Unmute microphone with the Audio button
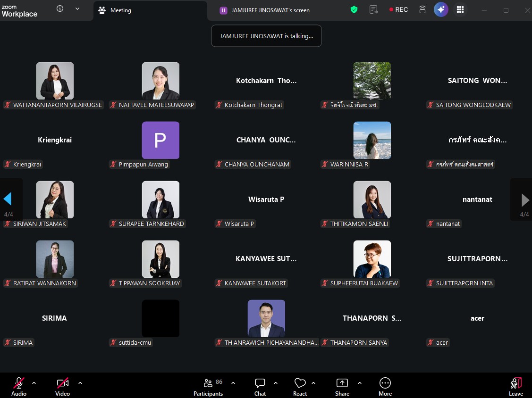This screenshot has width=532, height=398. point(19,387)
